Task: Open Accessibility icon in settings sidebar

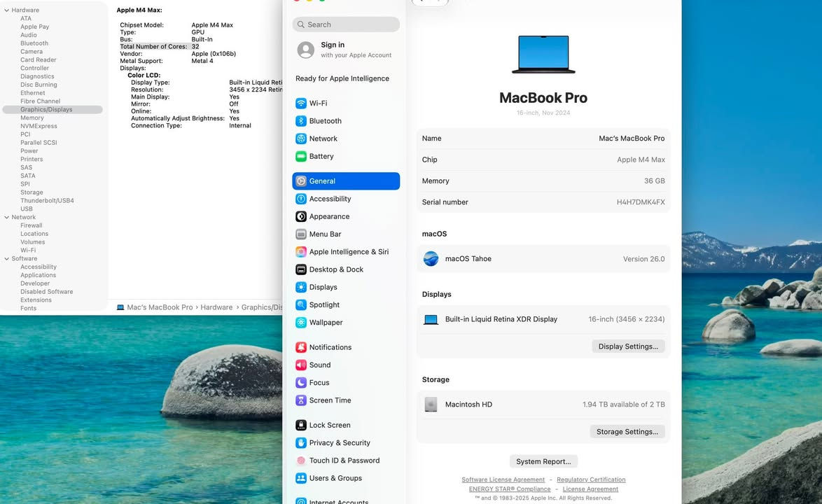Action: click(301, 199)
